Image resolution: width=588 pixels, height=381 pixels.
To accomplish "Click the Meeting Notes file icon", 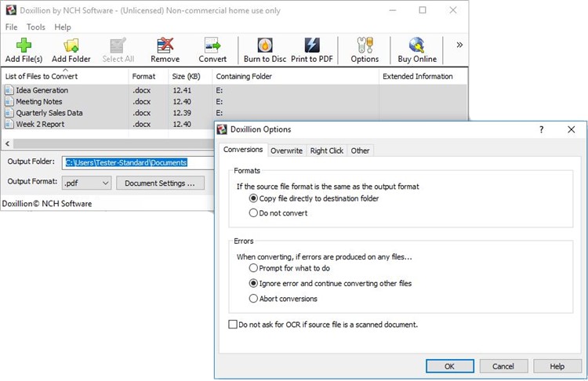I will tap(9, 101).
